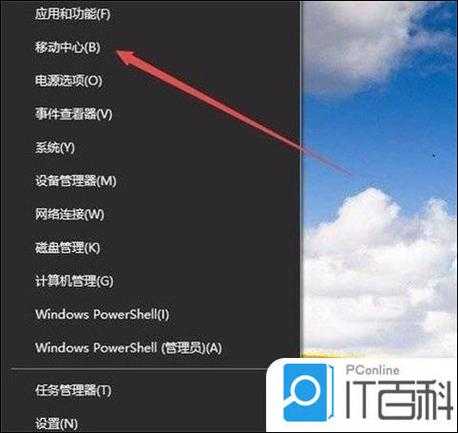
Task: Launch 事件查看器(V) event viewer
Action: [x=74, y=114]
